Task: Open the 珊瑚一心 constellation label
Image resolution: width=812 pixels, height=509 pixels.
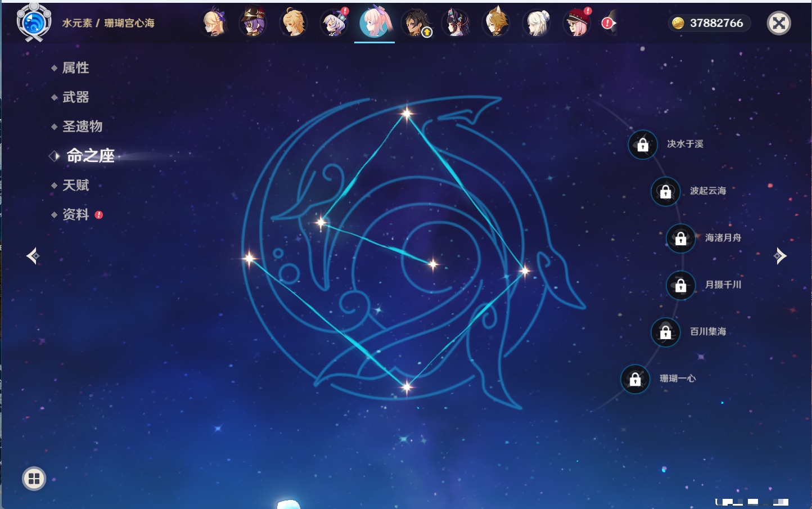Action: point(678,379)
